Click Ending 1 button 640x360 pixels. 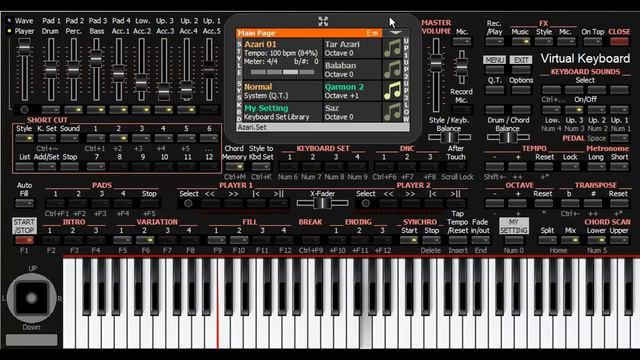337,240
